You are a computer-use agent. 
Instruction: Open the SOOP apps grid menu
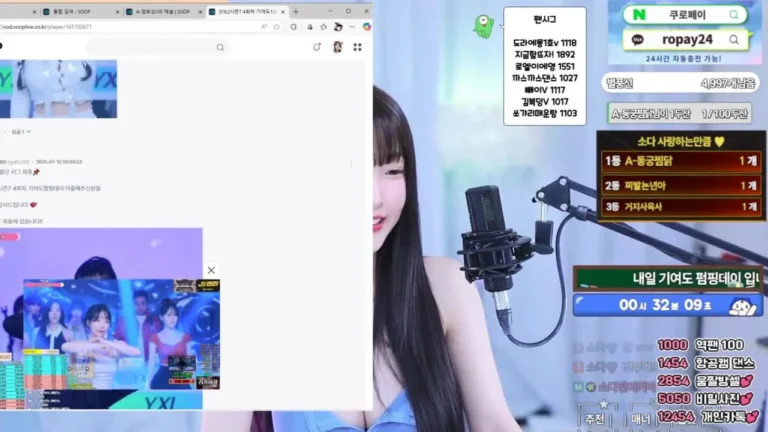358,47
